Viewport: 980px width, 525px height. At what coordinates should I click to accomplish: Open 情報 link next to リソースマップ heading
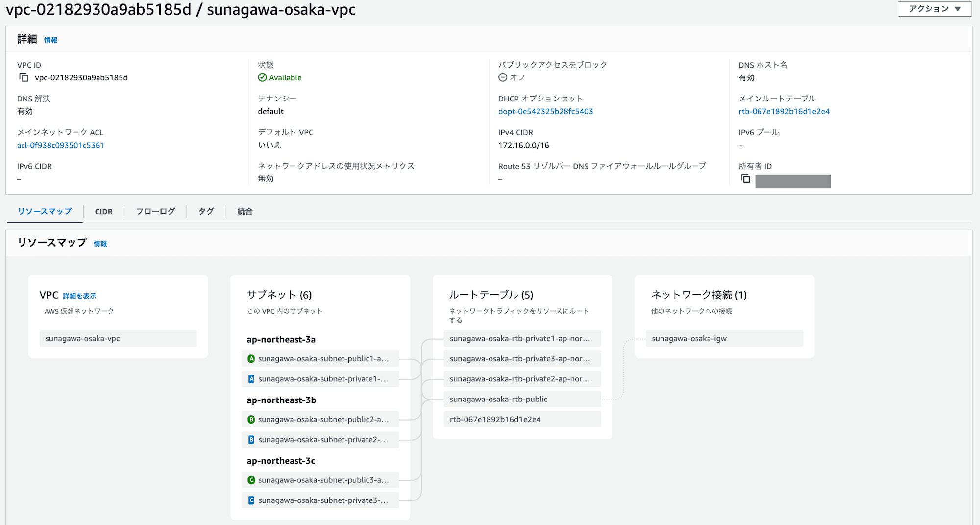100,244
